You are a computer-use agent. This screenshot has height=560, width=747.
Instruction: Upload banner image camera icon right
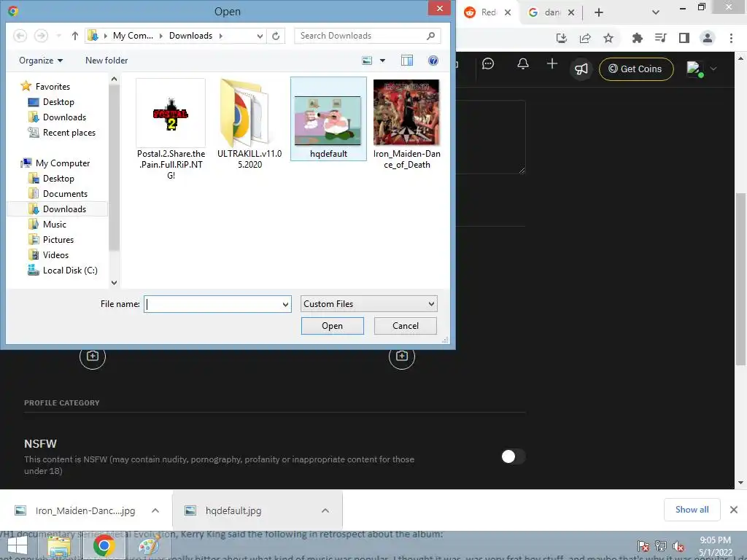(x=402, y=356)
